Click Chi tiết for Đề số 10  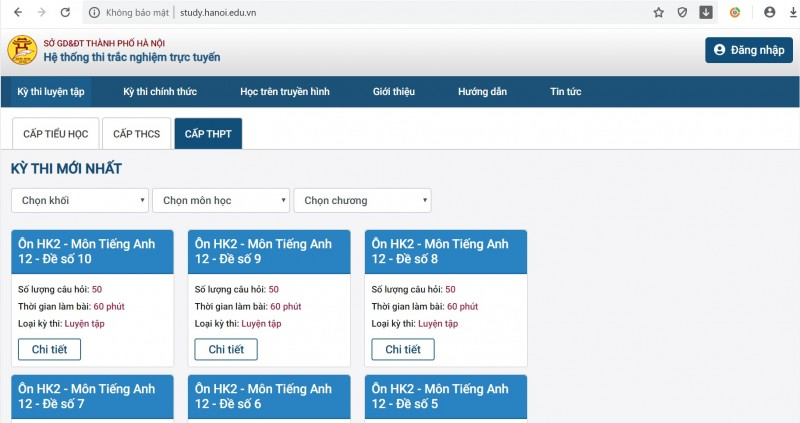tap(49, 349)
